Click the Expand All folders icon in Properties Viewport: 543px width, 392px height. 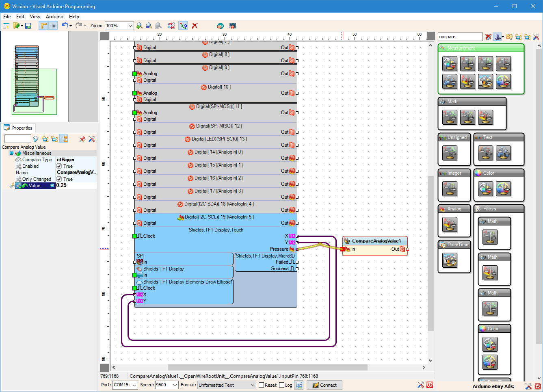tap(45, 139)
